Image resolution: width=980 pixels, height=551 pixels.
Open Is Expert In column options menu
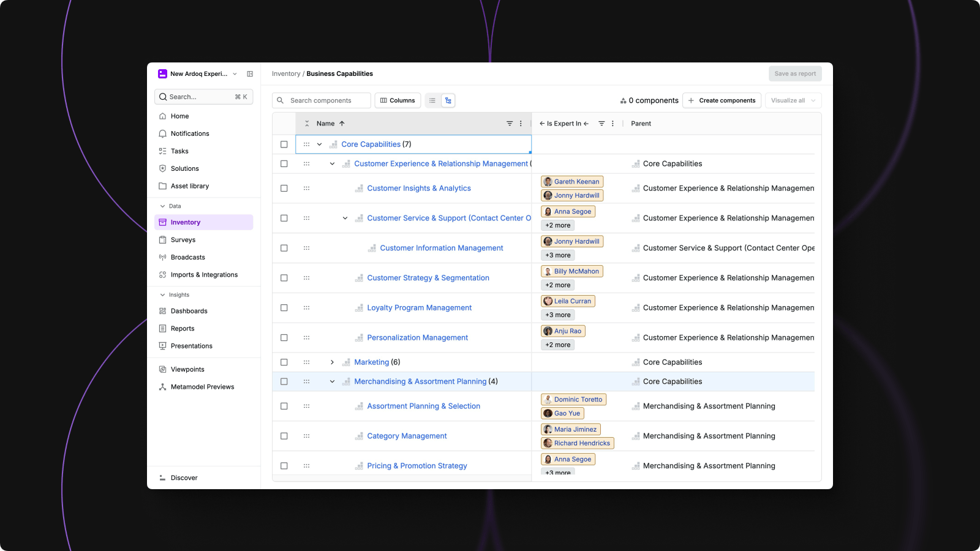612,124
